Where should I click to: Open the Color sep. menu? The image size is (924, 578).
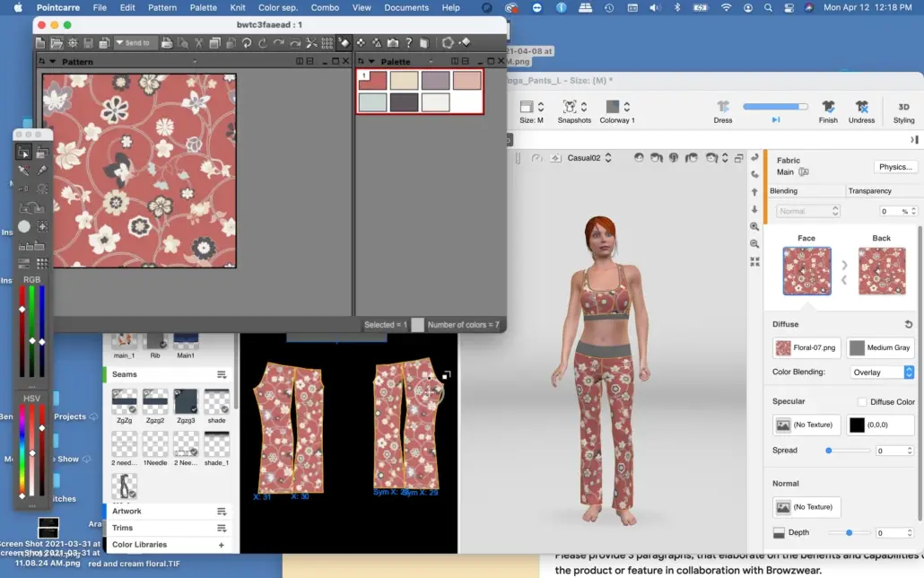coord(277,7)
